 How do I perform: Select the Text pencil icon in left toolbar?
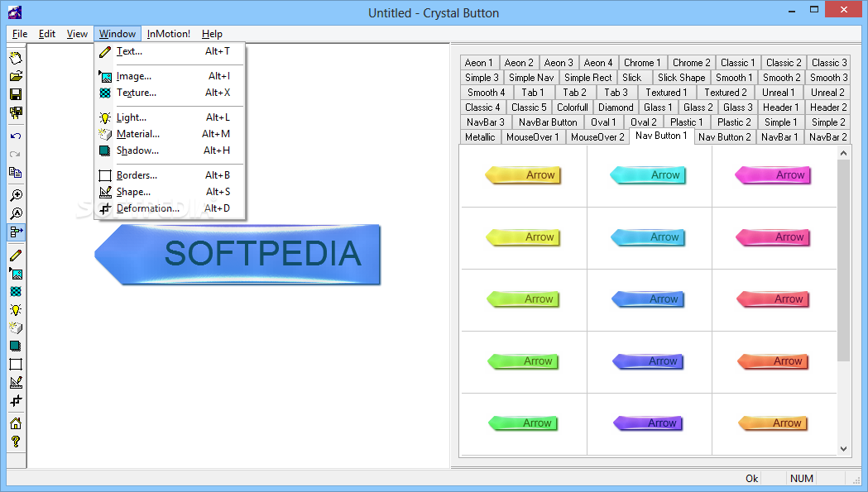16,256
